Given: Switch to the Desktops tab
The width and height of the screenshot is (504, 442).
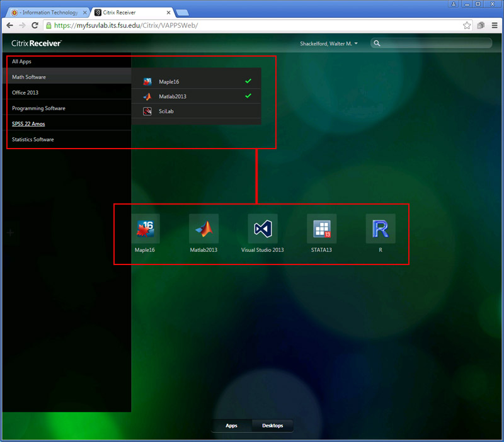Looking at the screenshot, I should coord(272,426).
